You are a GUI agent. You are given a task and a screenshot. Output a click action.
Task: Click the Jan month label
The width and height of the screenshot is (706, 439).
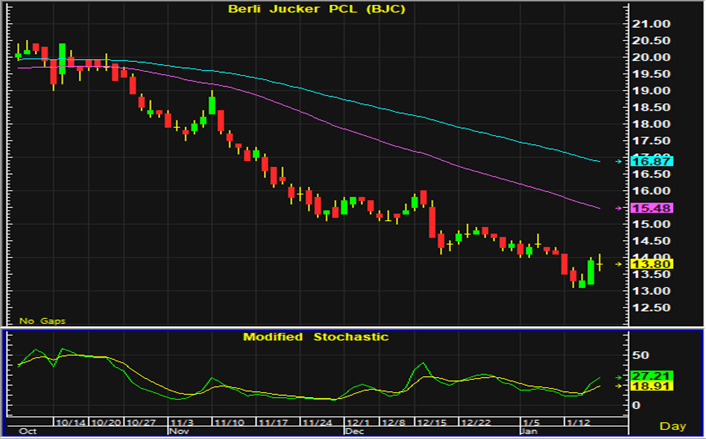528,432
